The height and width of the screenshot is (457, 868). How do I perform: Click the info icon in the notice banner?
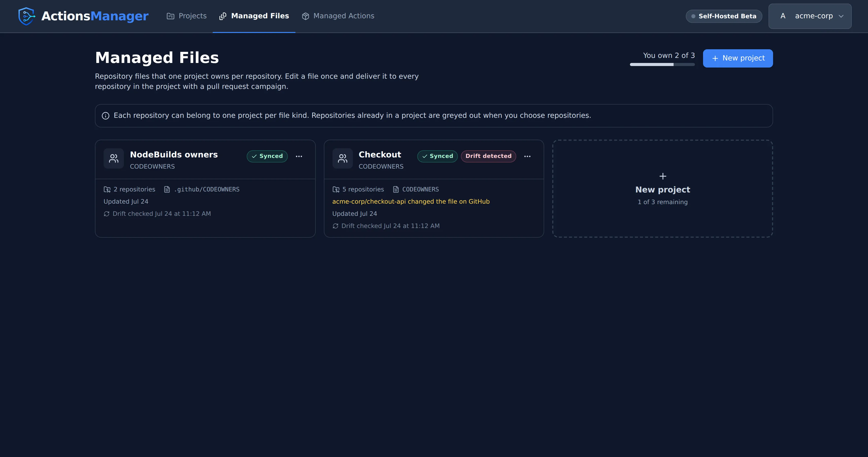coord(106,116)
